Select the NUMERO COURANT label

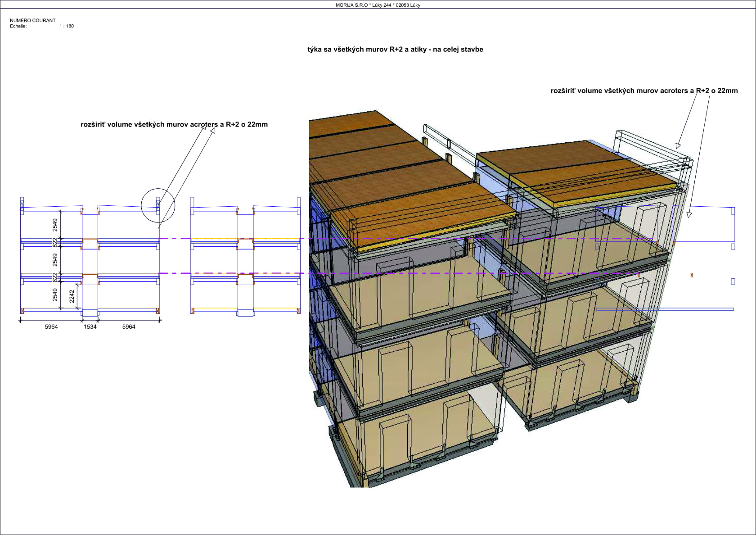pos(33,20)
